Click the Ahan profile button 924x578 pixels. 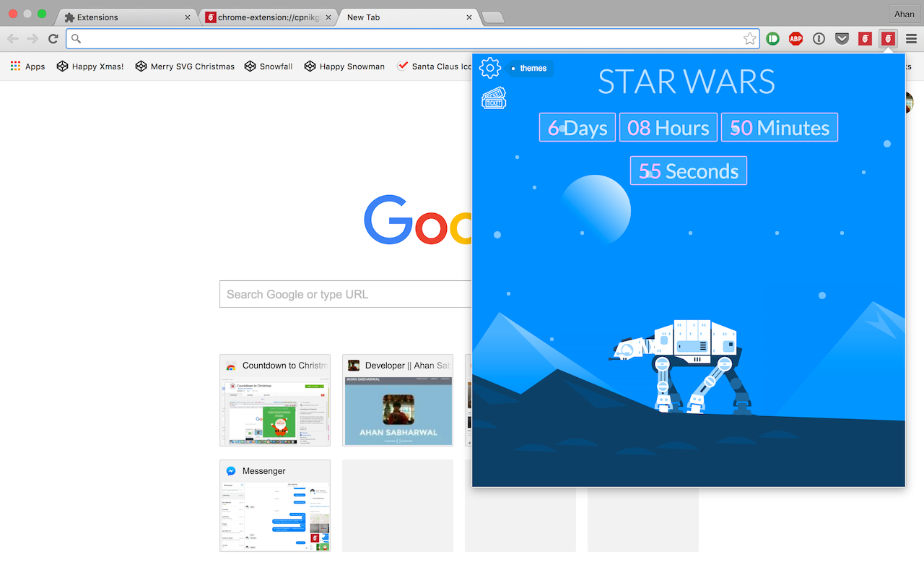pyautogui.click(x=904, y=14)
